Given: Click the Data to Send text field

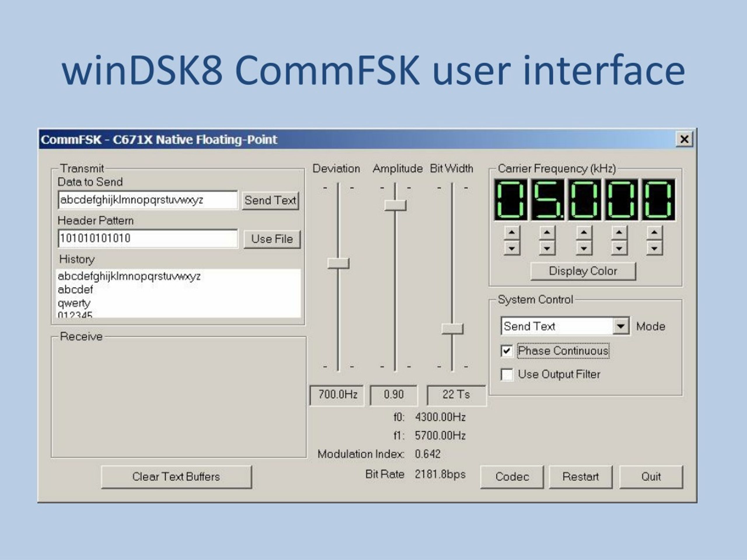Looking at the screenshot, I should click(x=148, y=200).
